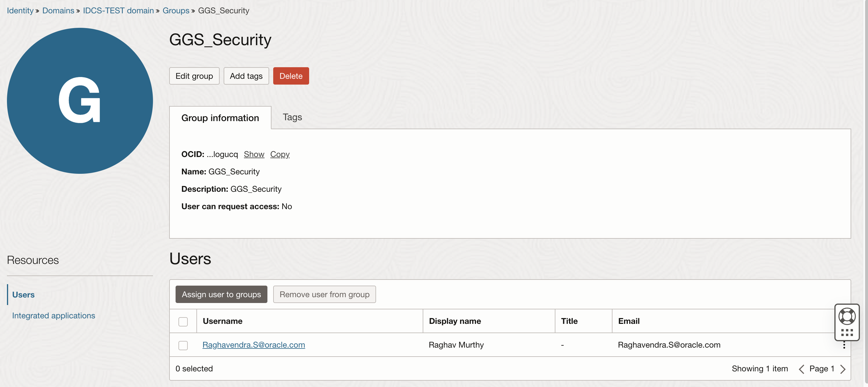Click Add tags button
The width and height of the screenshot is (868, 387).
pyautogui.click(x=246, y=76)
